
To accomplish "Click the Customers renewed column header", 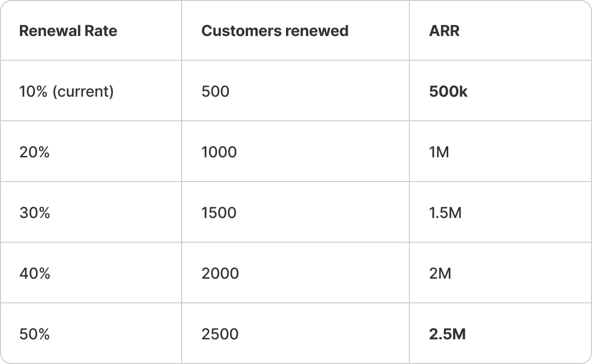I will [x=275, y=31].
